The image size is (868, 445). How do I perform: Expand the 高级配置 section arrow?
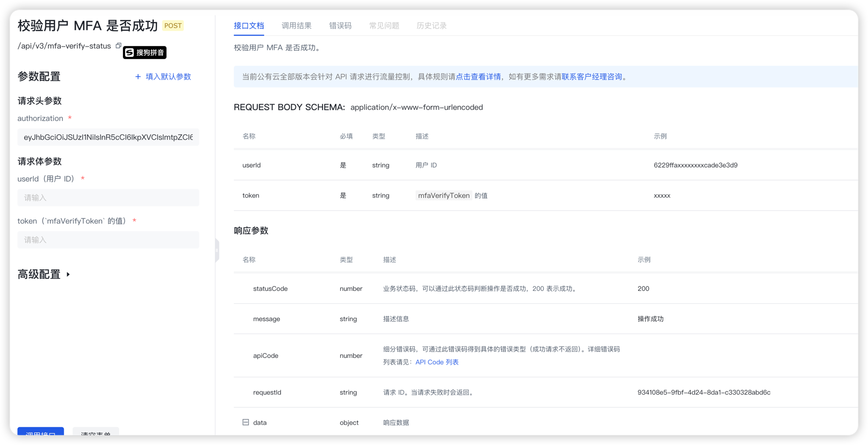[68, 275]
